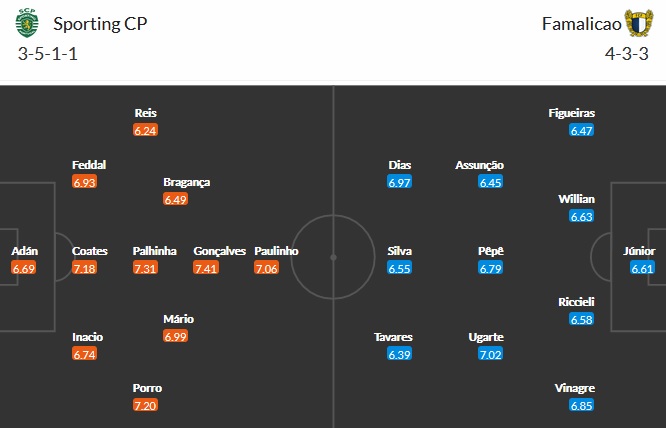Click goalkeeper Adán's 6.69 rating
Screen dimensions: 666x428
point(24,268)
